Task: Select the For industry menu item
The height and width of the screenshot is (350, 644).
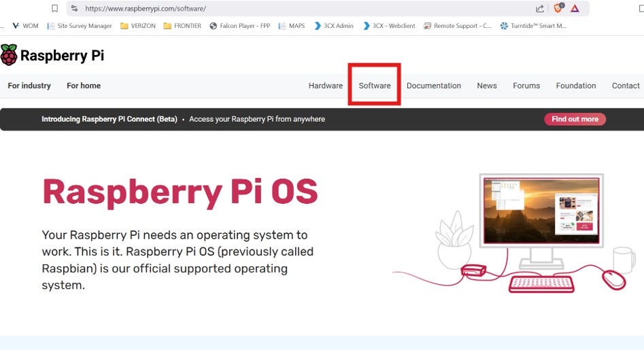Action: pos(29,86)
